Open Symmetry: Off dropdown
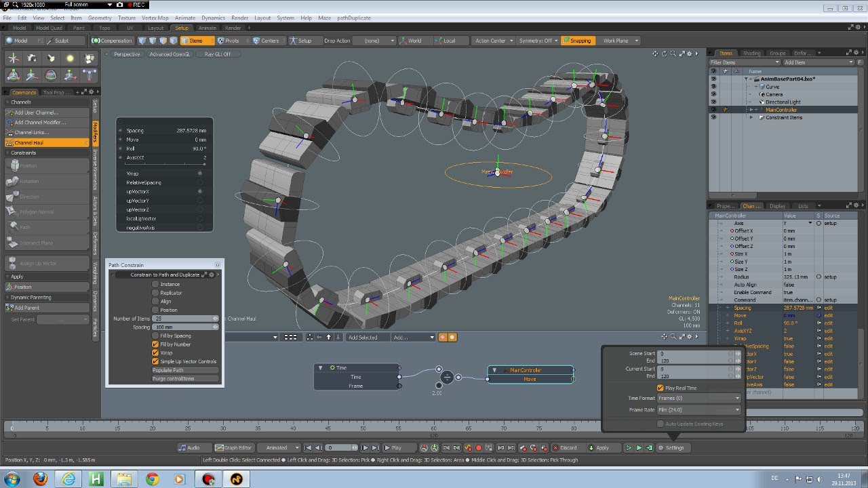868x488 pixels. tap(539, 41)
